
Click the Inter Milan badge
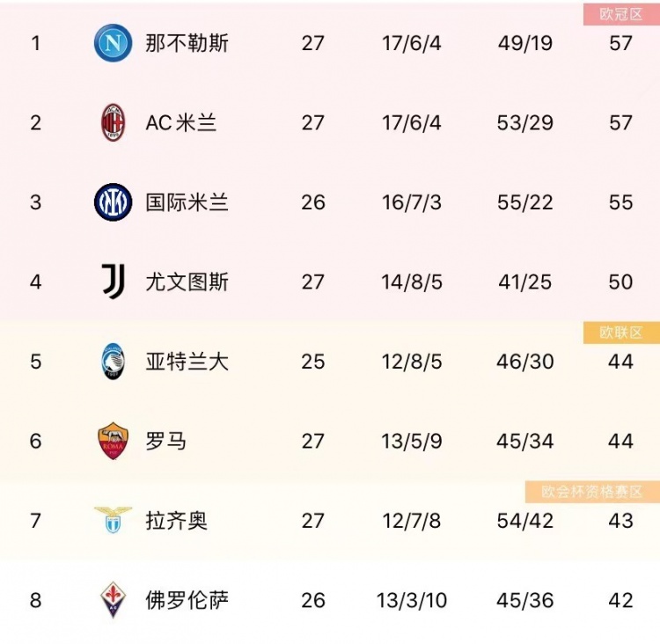tap(113, 202)
